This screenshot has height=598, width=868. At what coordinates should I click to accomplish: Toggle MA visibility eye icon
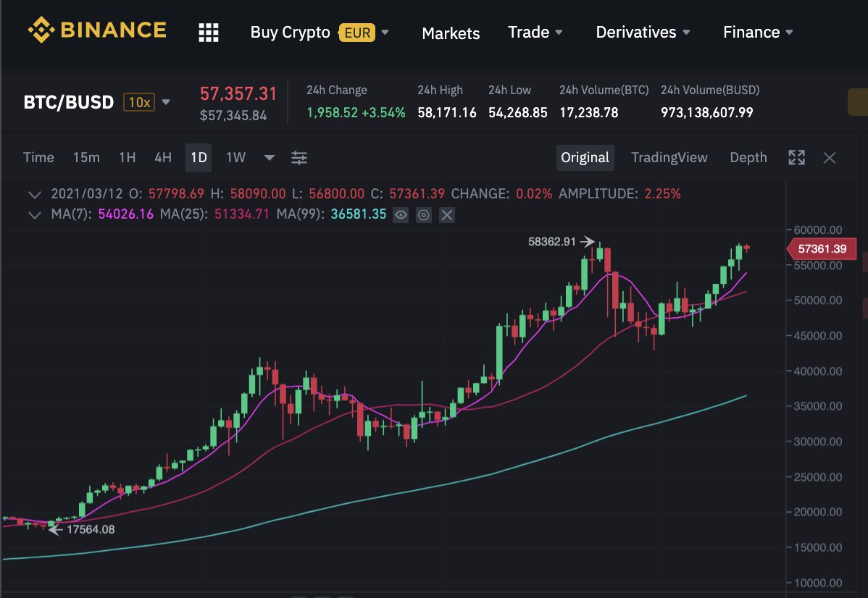(401, 214)
